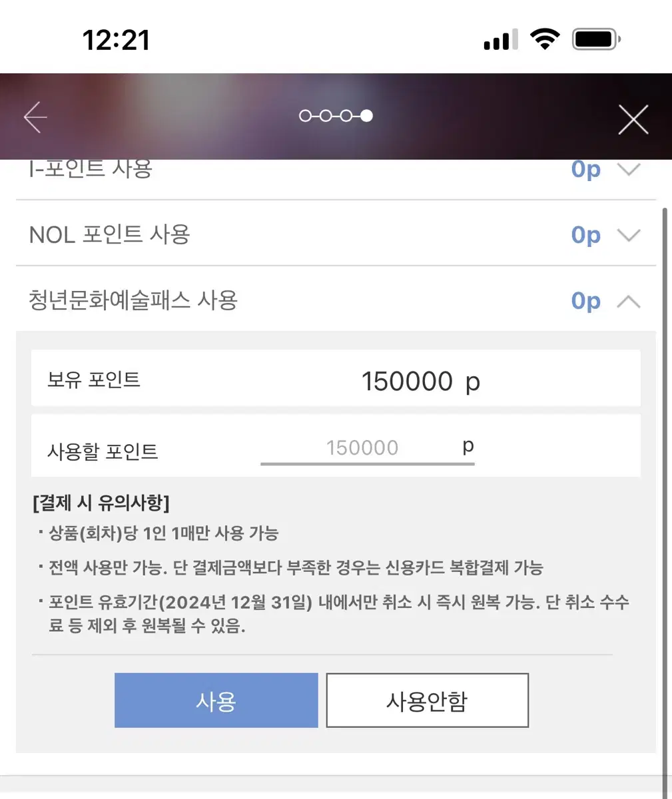
Task: Tap the 12:21 clock in status bar
Action: point(116,40)
